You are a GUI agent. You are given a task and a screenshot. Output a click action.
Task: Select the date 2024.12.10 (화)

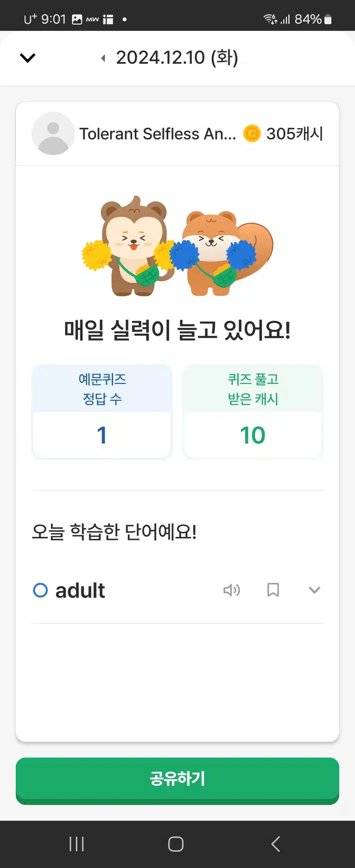pos(177,58)
